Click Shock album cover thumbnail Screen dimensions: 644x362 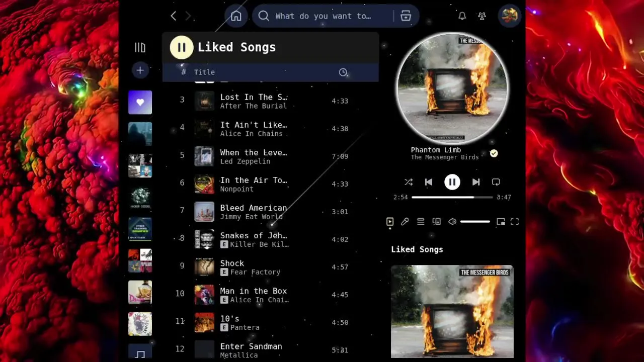click(x=204, y=267)
